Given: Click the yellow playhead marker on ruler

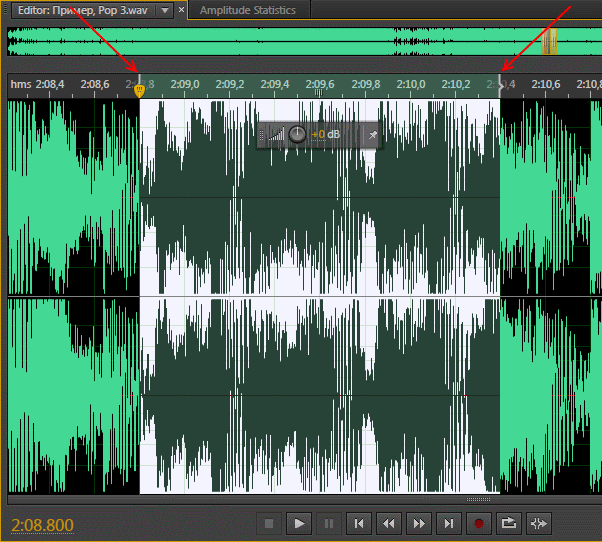Looking at the screenshot, I should [x=139, y=90].
